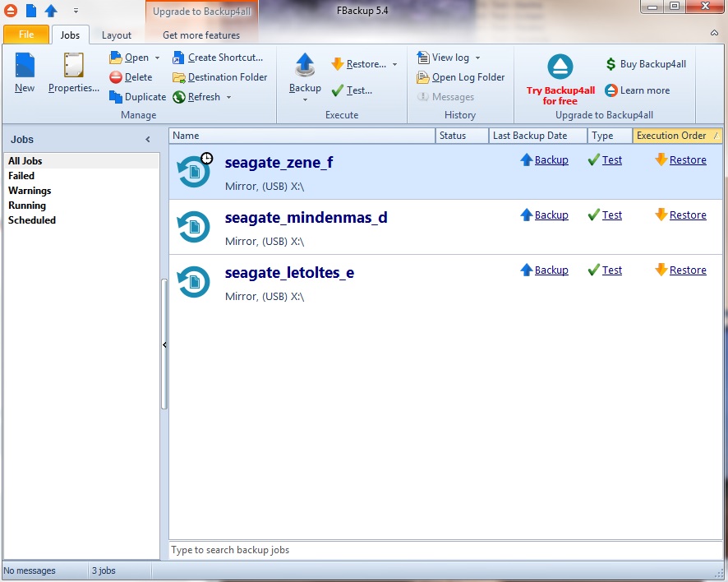728x582 pixels.
Task: Click Learn more about Backup4all
Action: click(x=638, y=90)
